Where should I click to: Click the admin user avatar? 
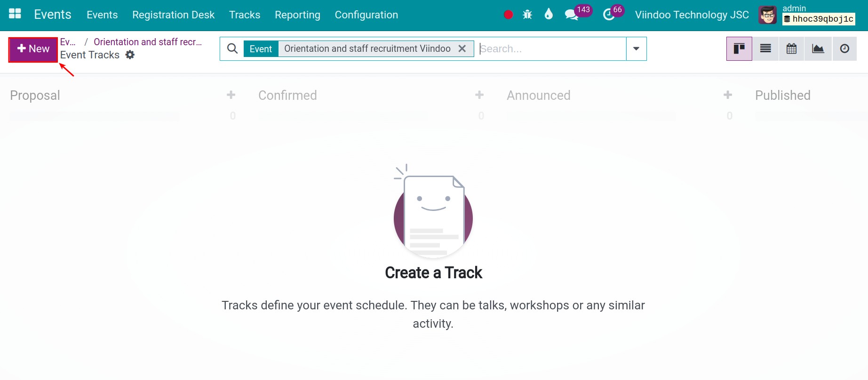768,15
